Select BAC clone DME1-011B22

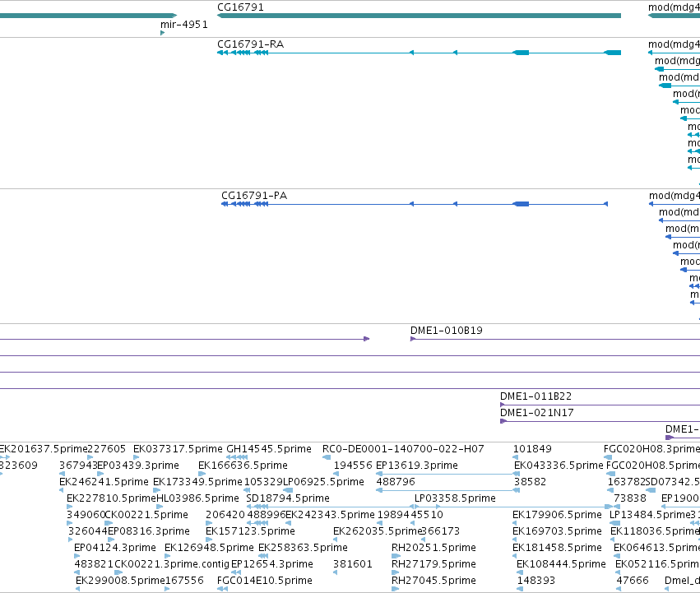click(535, 396)
